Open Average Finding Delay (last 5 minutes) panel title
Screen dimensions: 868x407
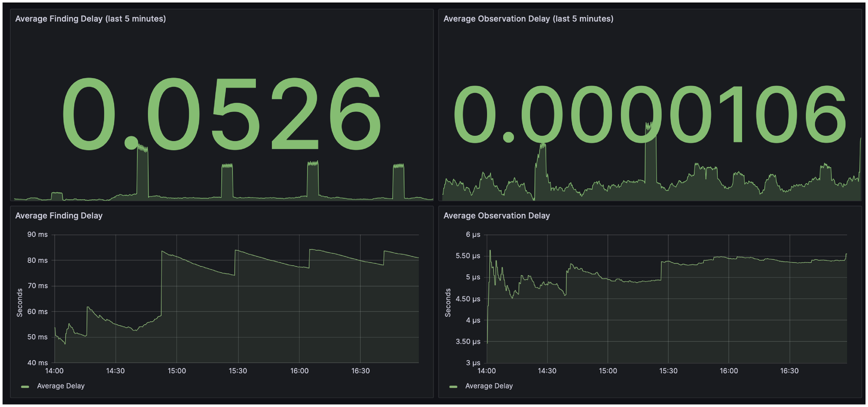[90, 19]
